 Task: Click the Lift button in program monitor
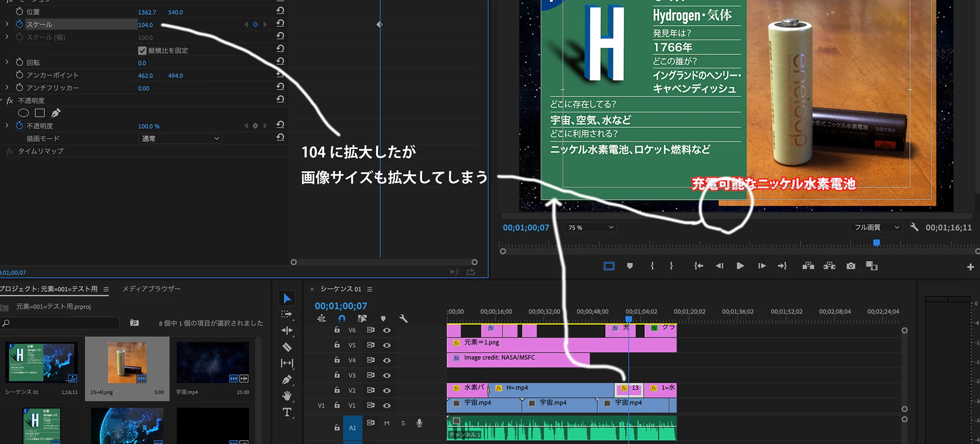coord(808,266)
